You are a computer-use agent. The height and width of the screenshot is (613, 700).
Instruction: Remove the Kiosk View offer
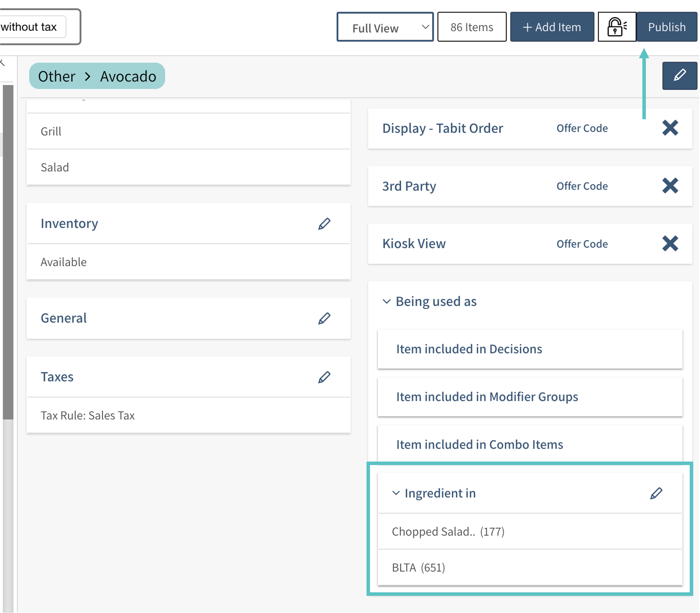pyautogui.click(x=670, y=244)
